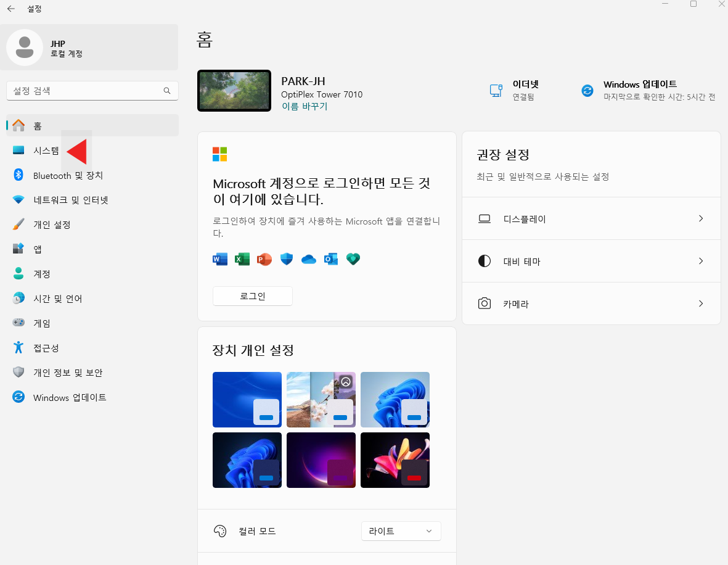Open 시스템 settings in the sidebar
Image resolution: width=728 pixels, height=565 pixels.
[92, 150]
